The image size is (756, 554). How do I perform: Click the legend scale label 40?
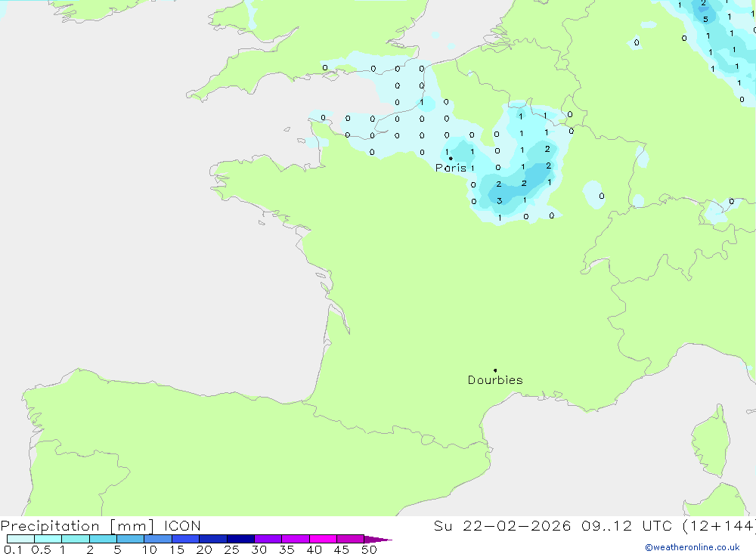[314, 549]
